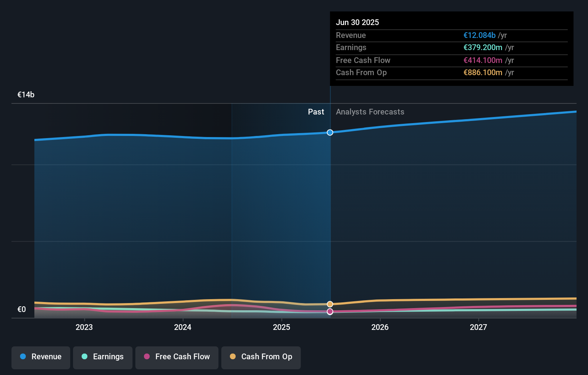Select the Free Cash Flow marker at the Past/Forecast divider
The width and height of the screenshot is (588, 375).
coord(330,312)
